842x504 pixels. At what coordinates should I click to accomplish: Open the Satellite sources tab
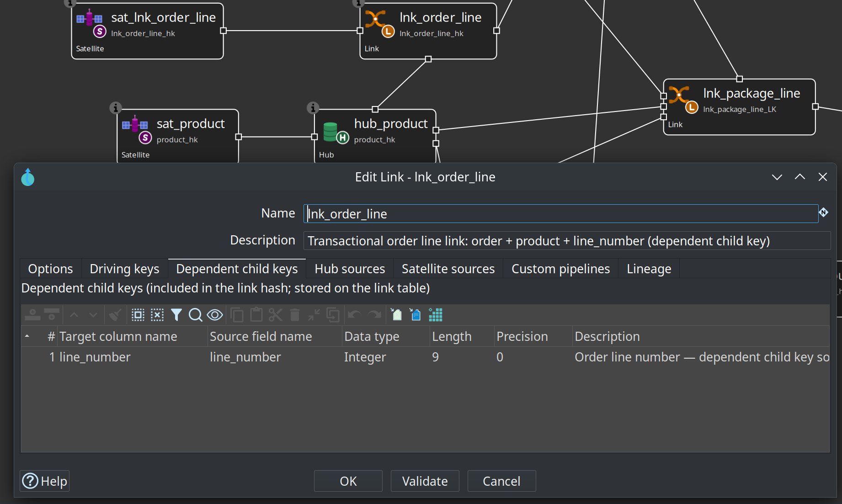[448, 269]
